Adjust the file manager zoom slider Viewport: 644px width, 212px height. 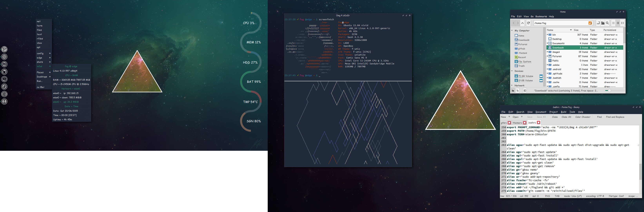click(610, 91)
